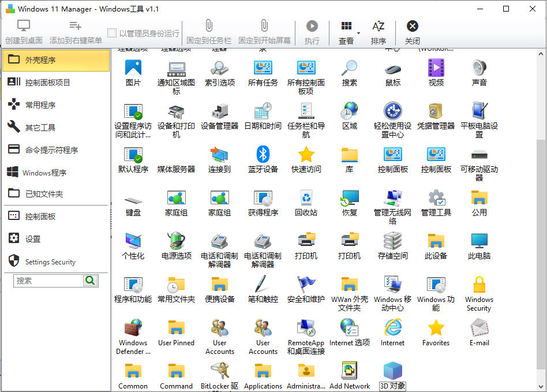
Task: Select the 回收站 recycle bin icon
Action: point(306,198)
